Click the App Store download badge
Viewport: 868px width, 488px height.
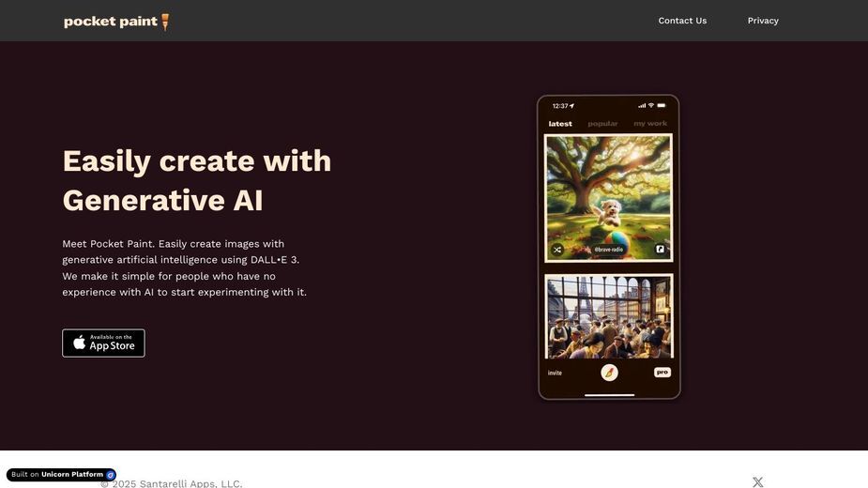[103, 343]
